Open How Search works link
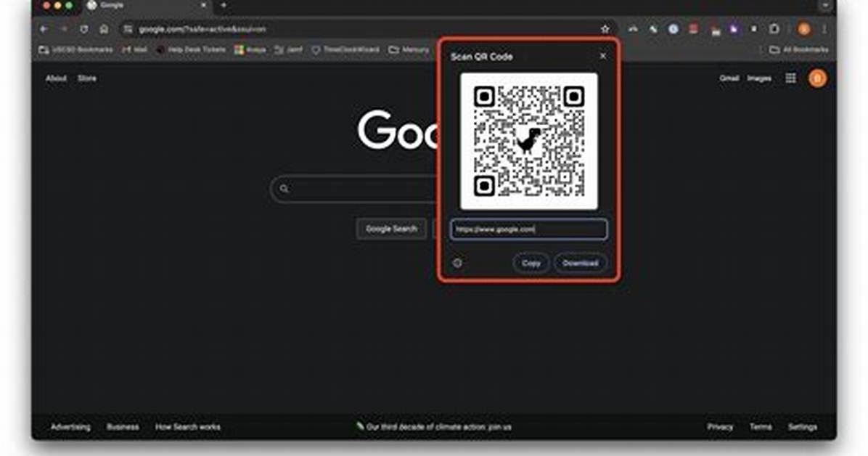The width and height of the screenshot is (868, 456). [188, 427]
